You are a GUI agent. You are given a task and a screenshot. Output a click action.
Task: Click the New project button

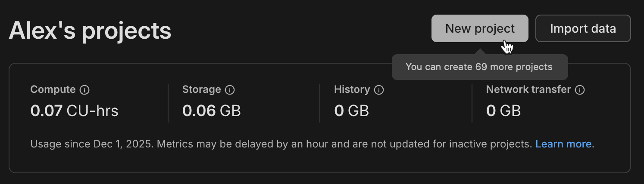tap(479, 29)
